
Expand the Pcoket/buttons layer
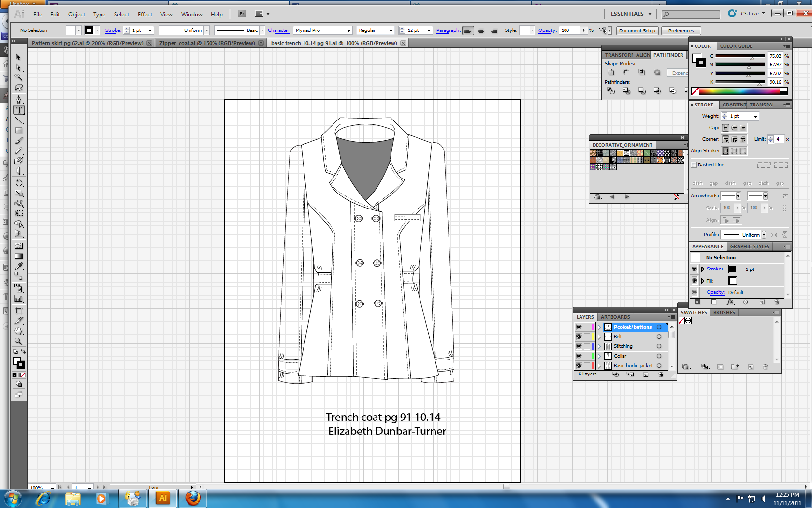(x=599, y=327)
